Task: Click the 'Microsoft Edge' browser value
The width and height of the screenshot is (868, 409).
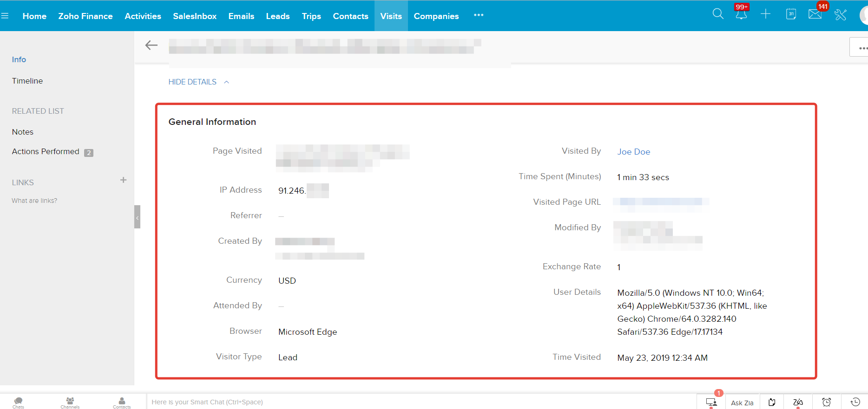Action: pyautogui.click(x=308, y=332)
